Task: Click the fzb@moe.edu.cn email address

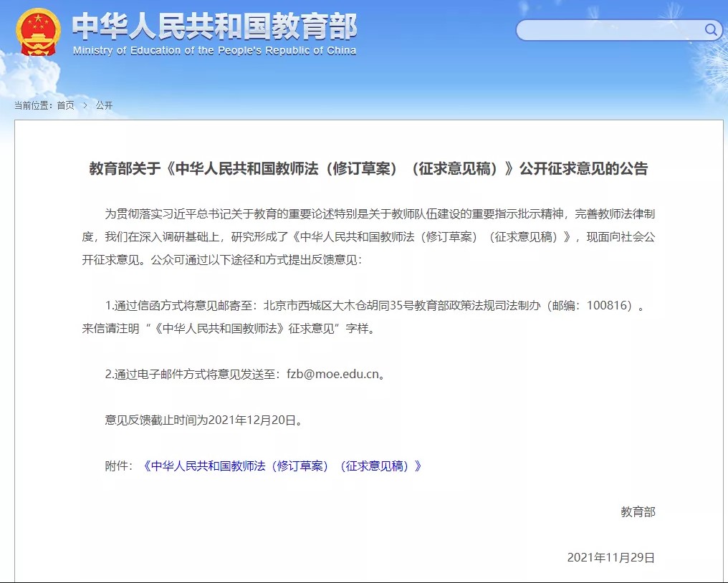Action: (332, 375)
